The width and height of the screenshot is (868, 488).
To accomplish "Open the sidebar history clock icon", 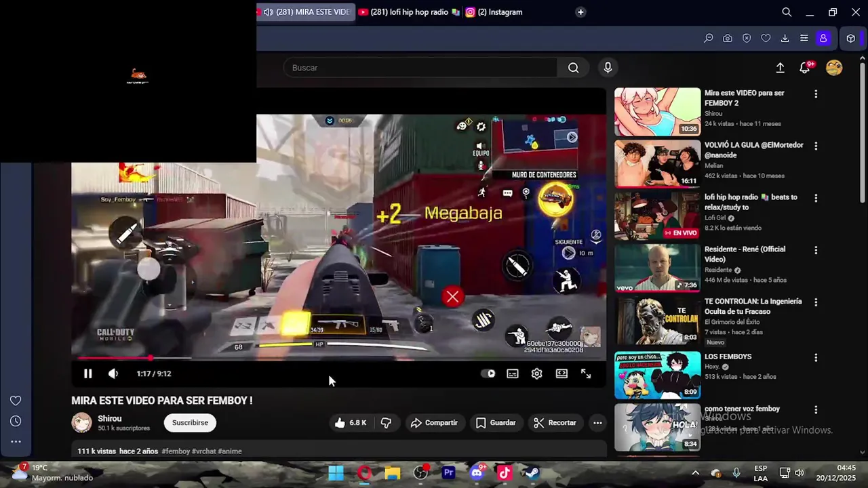I will (16, 421).
